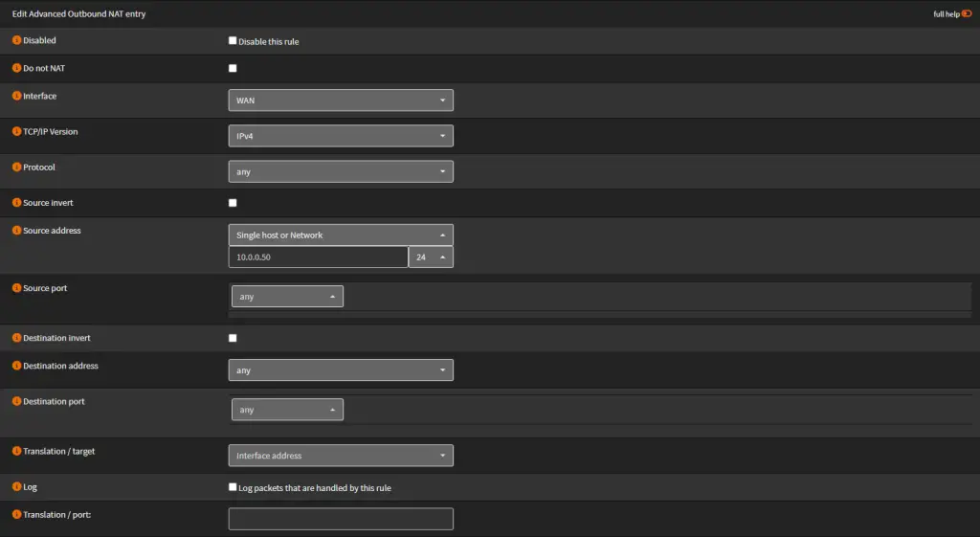Viewport: 980px width, 537px height.
Task: Click the info icon beside Source address
Action: (x=16, y=231)
